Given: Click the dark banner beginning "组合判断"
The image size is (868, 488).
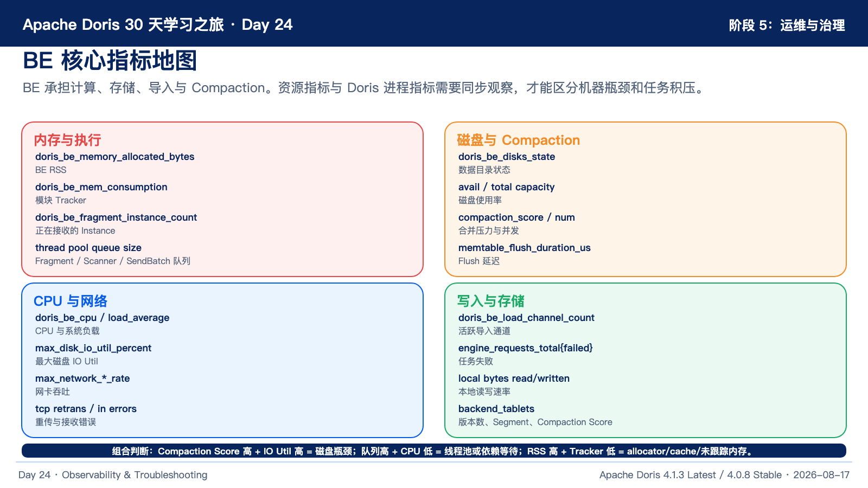Looking at the screenshot, I should tap(434, 451).
